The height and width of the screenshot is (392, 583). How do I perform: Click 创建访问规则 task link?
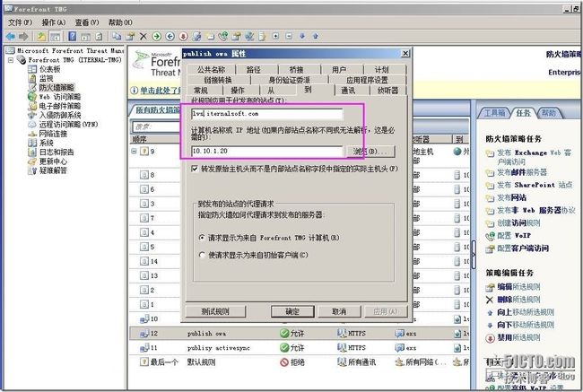[518, 223]
